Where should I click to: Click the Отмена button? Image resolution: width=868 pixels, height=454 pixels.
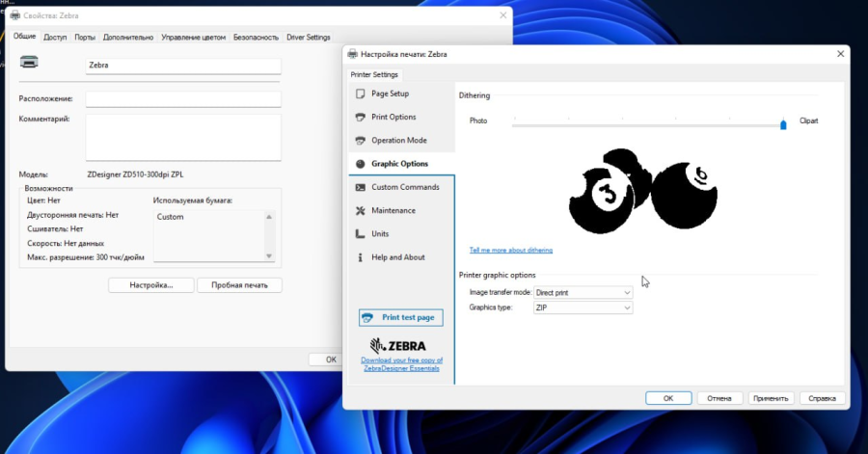[x=719, y=398]
